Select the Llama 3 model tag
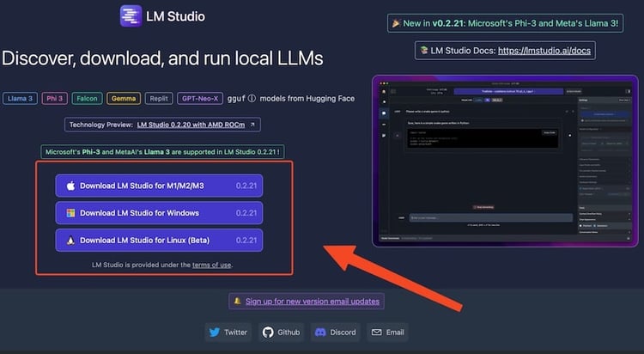Viewport: 644px width, 354px height. point(21,99)
